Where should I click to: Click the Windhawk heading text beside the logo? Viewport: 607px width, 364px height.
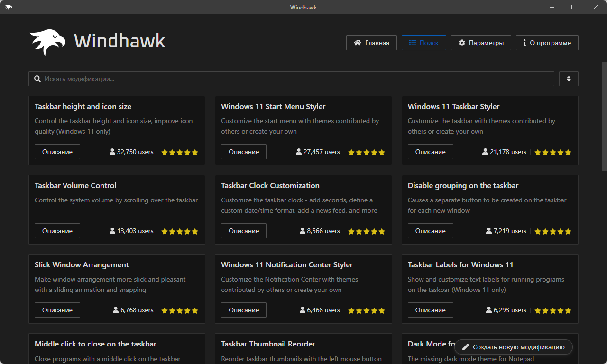click(x=120, y=41)
